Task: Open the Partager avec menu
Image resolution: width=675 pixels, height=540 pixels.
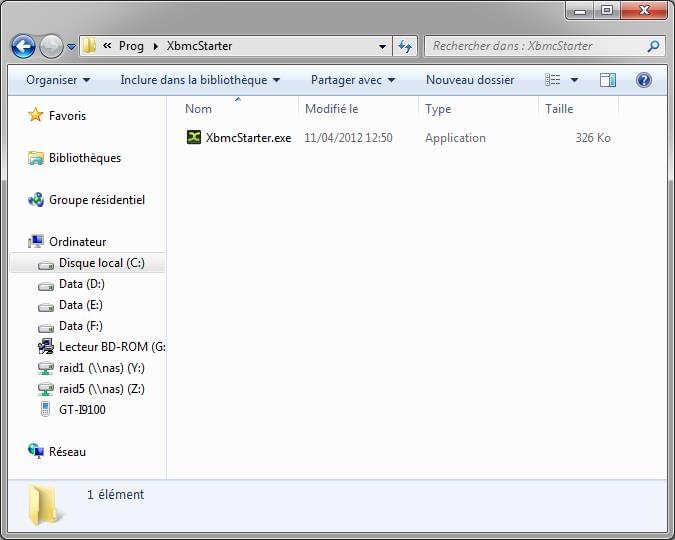Action: coord(352,80)
